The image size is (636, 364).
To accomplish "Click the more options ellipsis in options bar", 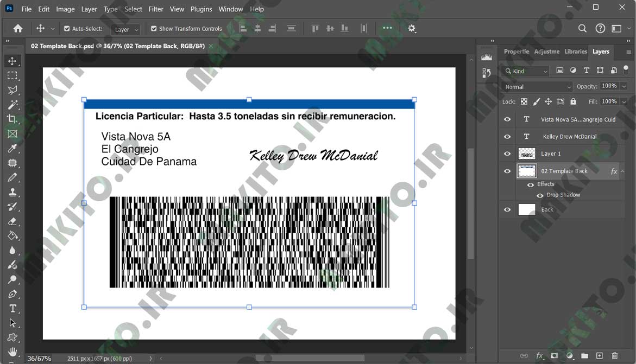I will click(x=387, y=28).
